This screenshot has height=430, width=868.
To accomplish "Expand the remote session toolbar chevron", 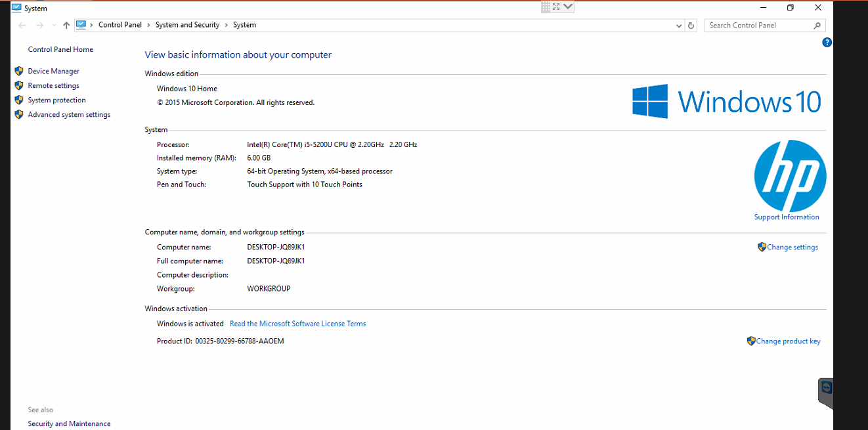I will click(568, 7).
